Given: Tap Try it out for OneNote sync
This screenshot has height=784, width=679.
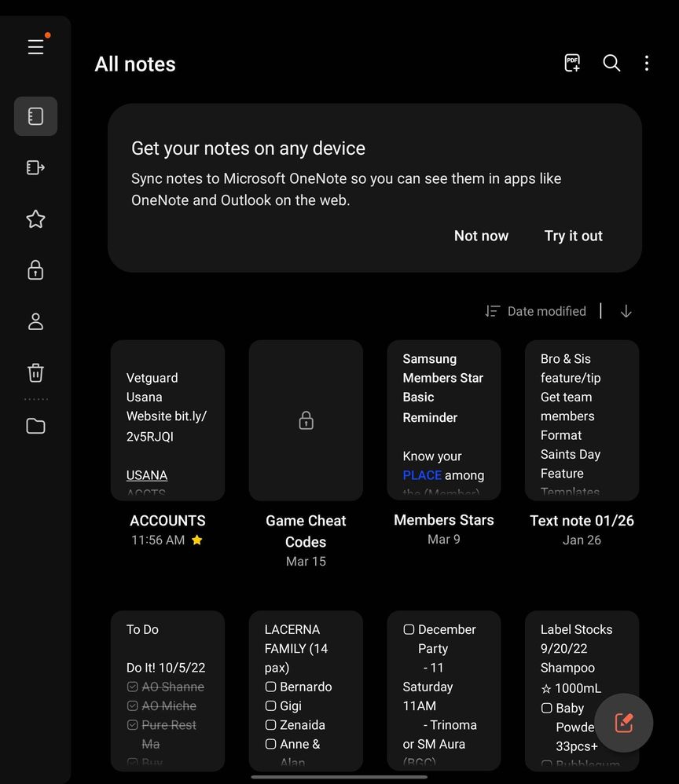Looking at the screenshot, I should click(x=574, y=236).
